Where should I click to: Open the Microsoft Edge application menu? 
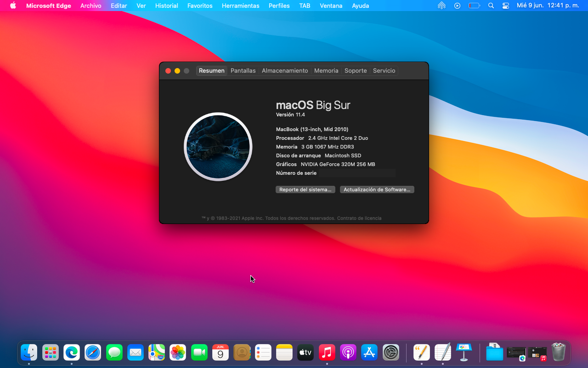click(x=49, y=6)
